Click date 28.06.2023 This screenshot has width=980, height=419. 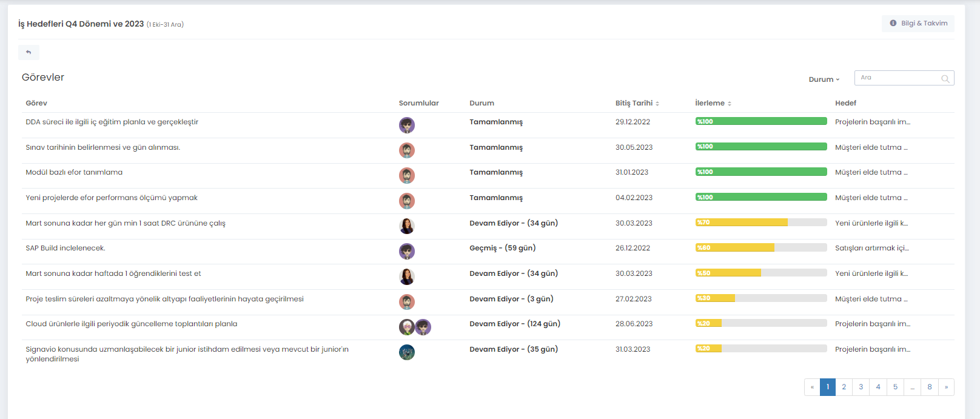(x=634, y=324)
